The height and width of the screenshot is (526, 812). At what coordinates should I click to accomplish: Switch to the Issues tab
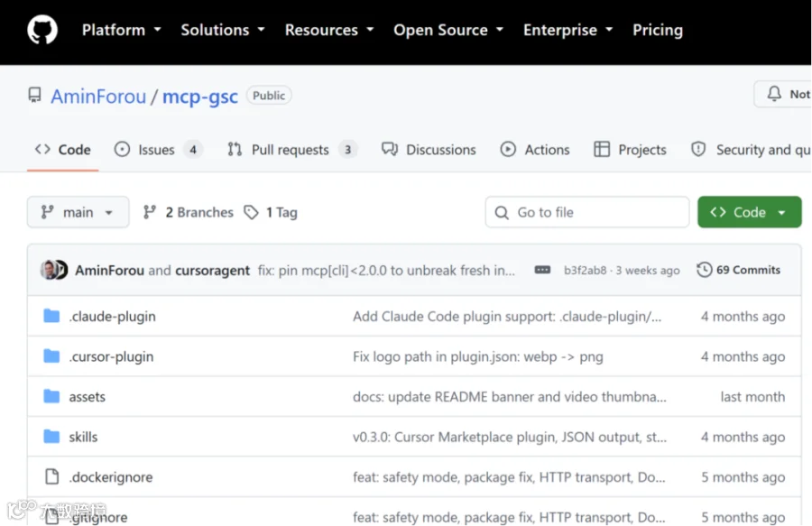coord(158,150)
